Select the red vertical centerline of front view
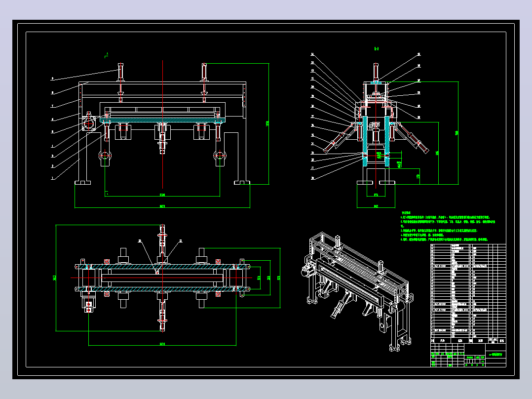The image size is (532, 399). [x=162, y=124]
